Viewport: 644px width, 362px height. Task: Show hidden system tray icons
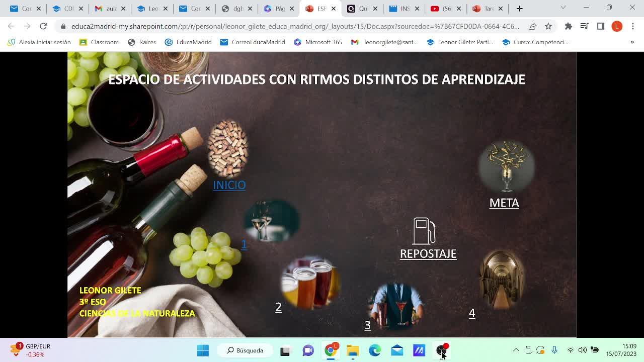(516, 350)
